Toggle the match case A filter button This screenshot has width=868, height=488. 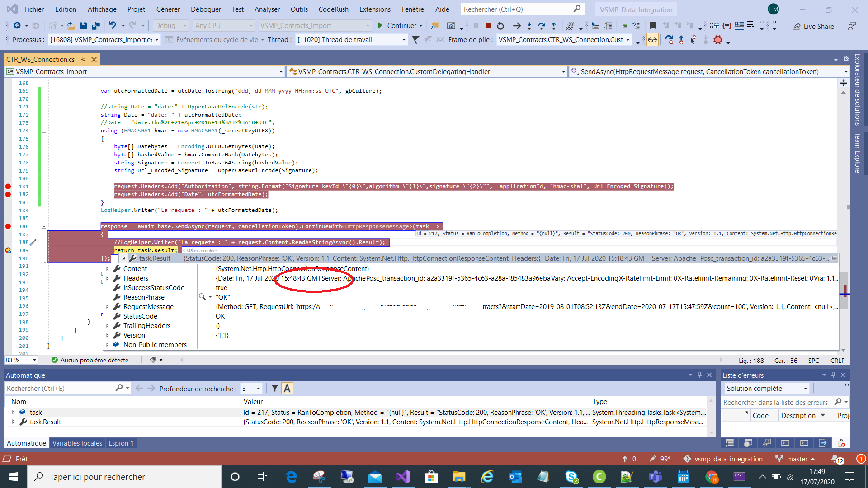[x=287, y=389]
